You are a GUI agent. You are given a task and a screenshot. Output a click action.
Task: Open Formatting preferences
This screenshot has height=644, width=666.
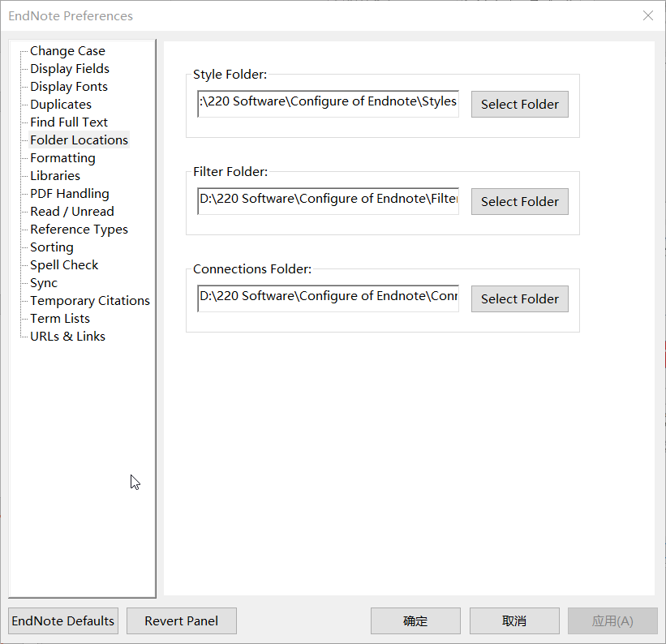62,158
